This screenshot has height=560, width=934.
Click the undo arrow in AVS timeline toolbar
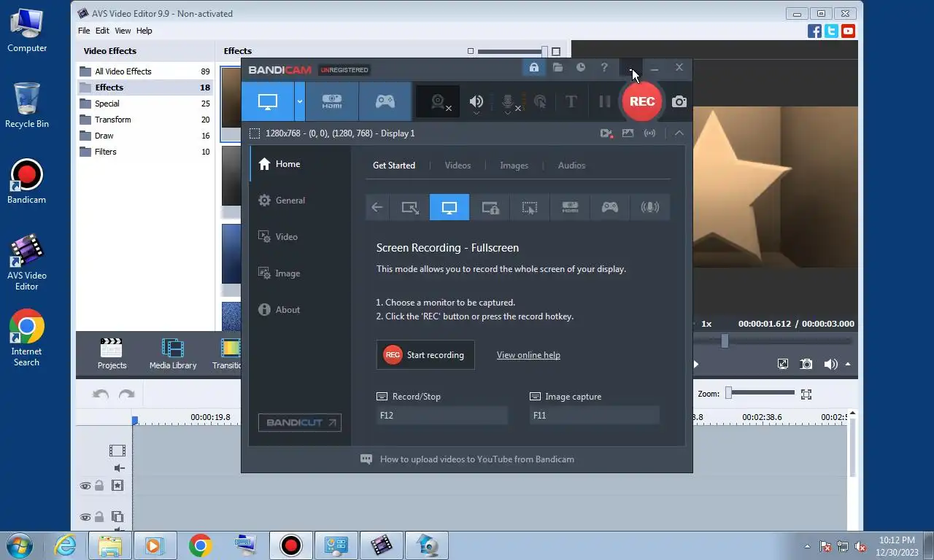[101, 394]
